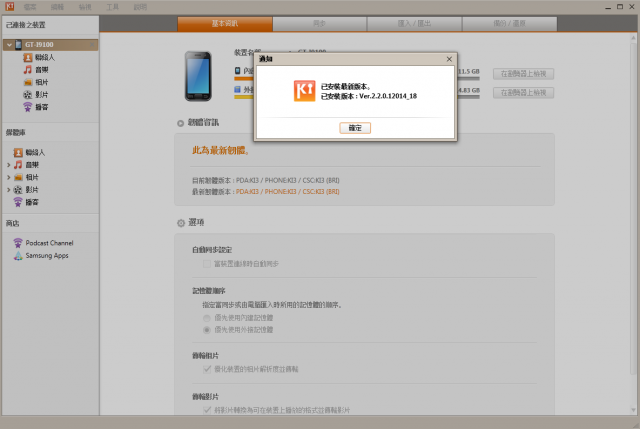Open device Contacts (聯絡人) under GT-I9100
The image size is (640, 429).
coord(27,58)
